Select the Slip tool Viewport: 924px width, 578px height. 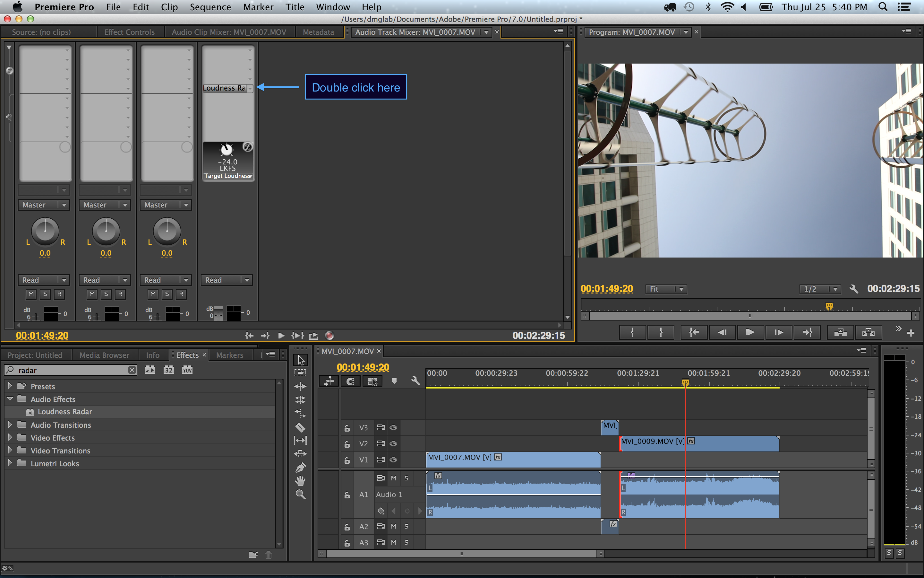pos(301,440)
